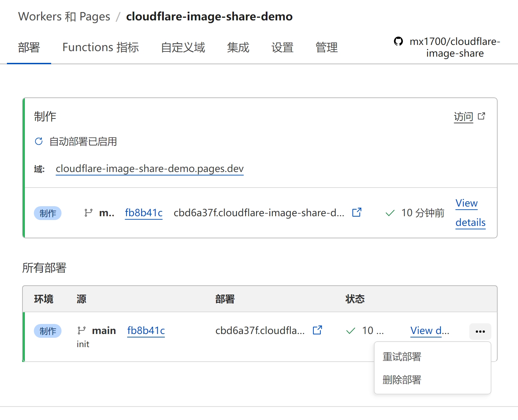This screenshot has height=420, width=518.
Task: Click the Workers 和 Pages breadcrumb
Action: (64, 17)
